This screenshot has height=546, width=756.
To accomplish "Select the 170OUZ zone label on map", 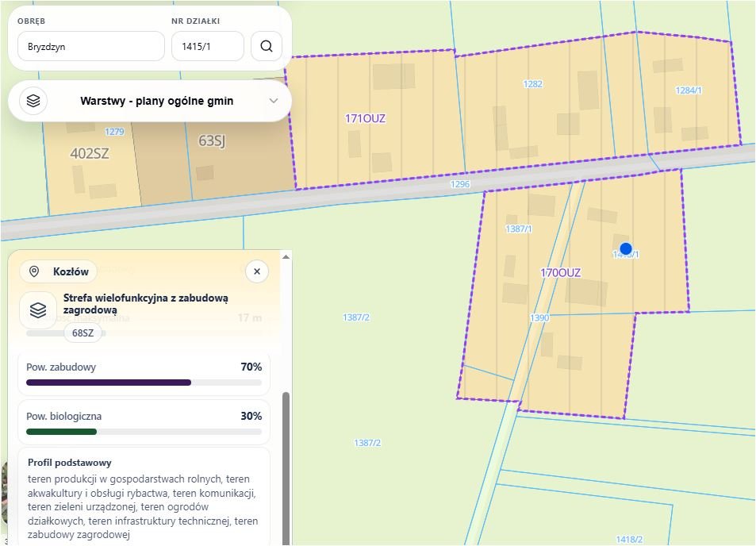I will pyautogui.click(x=560, y=273).
